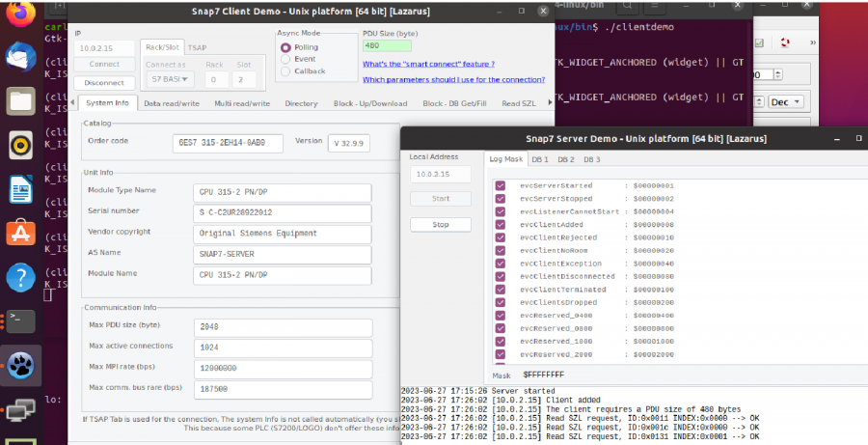868x445 pixels.
Task: Click the Max PDU size 2048 field
Action: click(283, 327)
